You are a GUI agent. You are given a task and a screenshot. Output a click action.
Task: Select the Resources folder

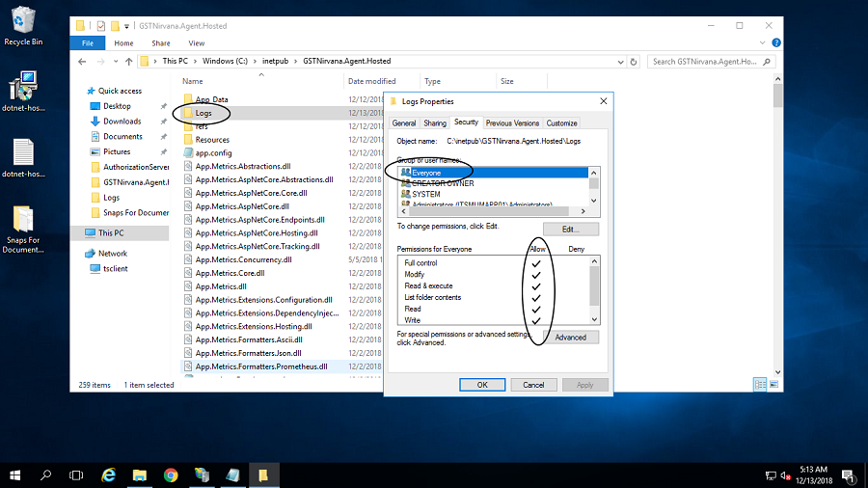coord(212,140)
